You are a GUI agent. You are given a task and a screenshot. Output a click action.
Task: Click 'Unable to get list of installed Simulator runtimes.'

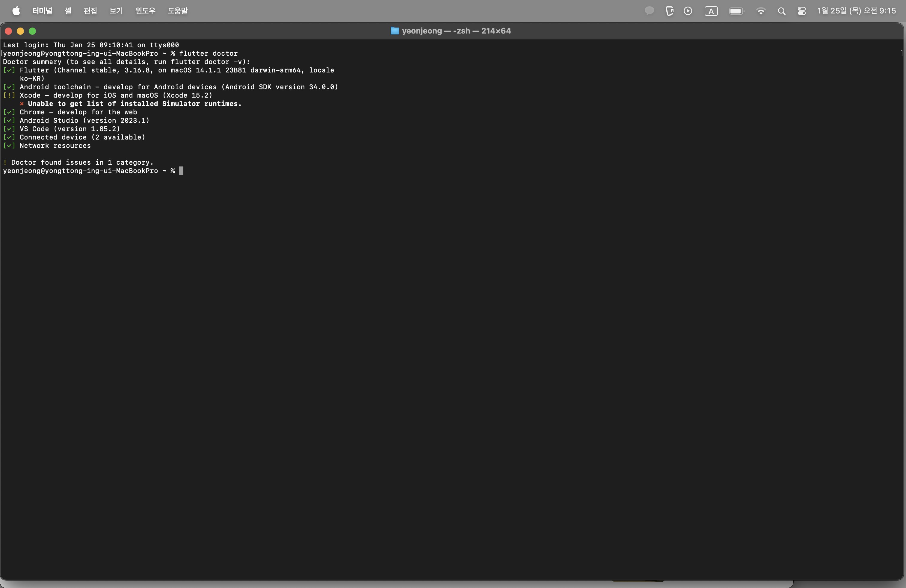point(135,104)
